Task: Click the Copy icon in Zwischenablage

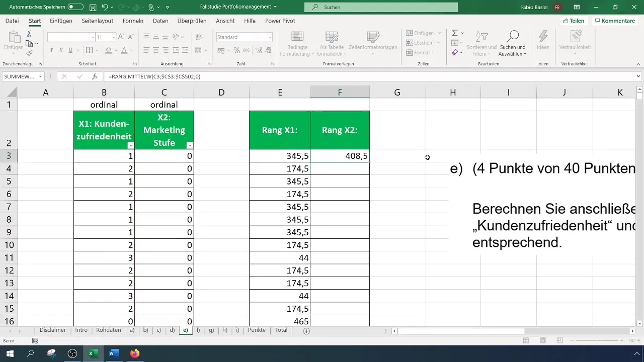Action: [28, 43]
